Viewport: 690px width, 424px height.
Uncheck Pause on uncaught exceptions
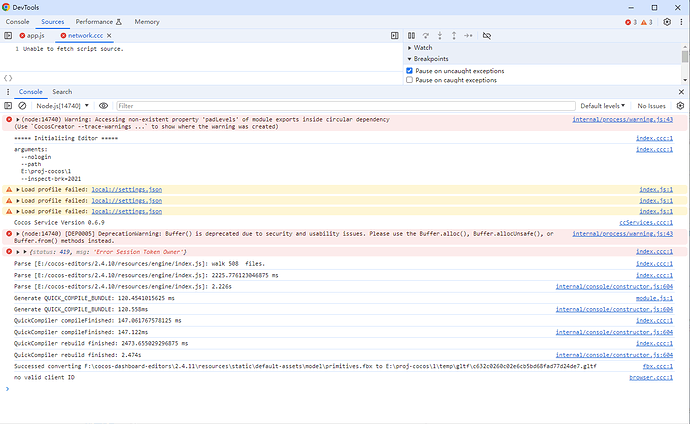tap(410, 71)
